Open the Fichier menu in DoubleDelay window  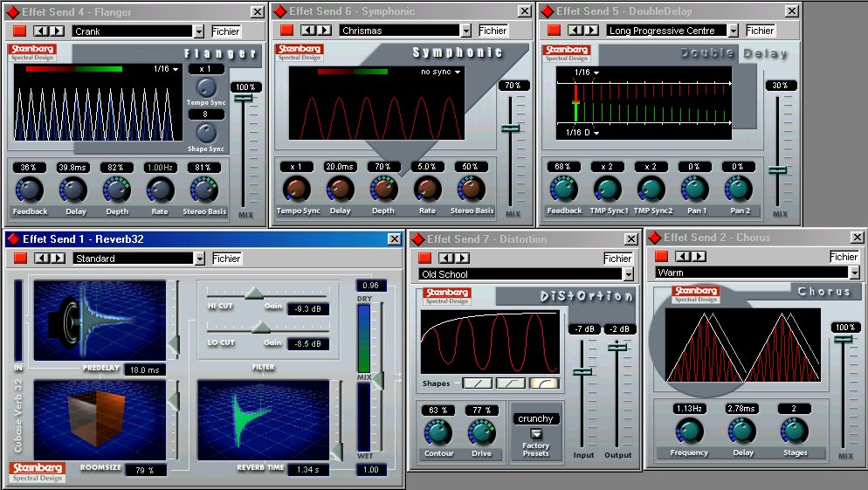point(760,31)
